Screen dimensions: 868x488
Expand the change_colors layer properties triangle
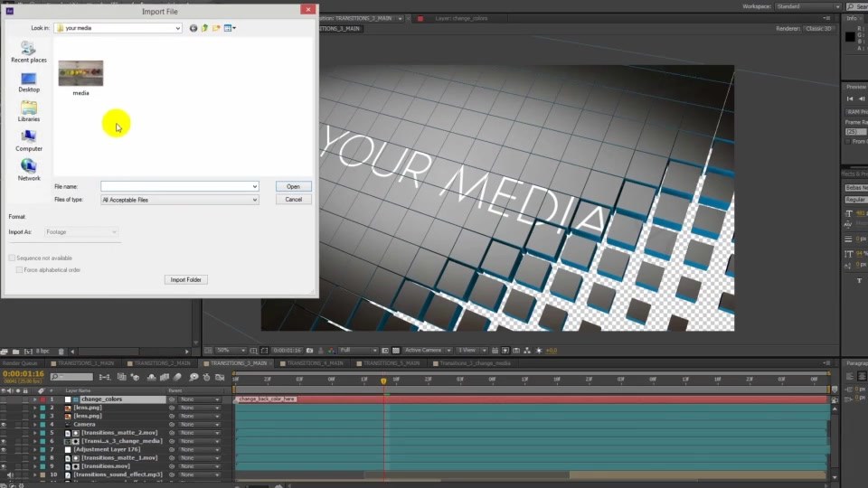coord(35,399)
